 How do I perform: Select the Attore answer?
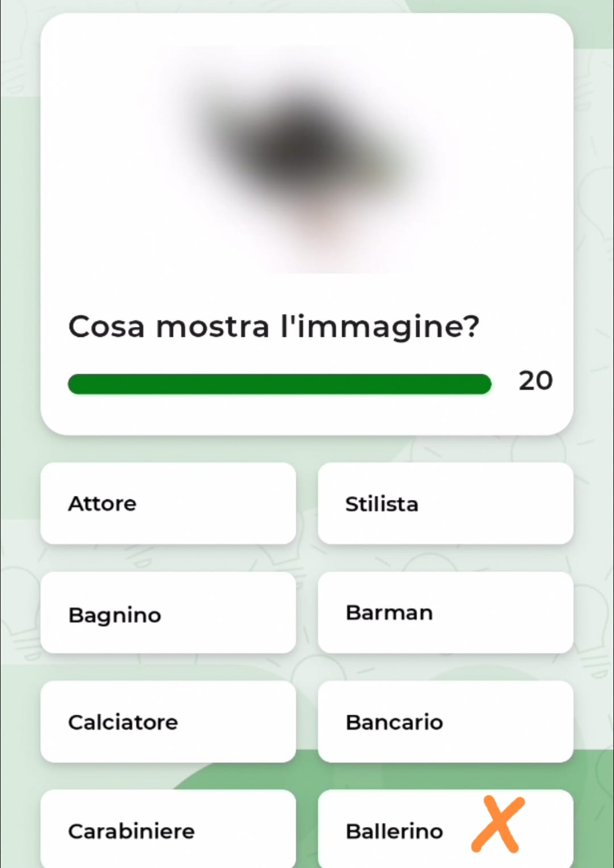tap(168, 503)
